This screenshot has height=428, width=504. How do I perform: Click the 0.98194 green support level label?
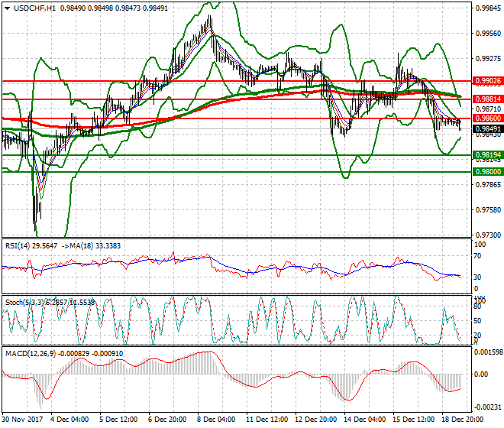(488, 155)
